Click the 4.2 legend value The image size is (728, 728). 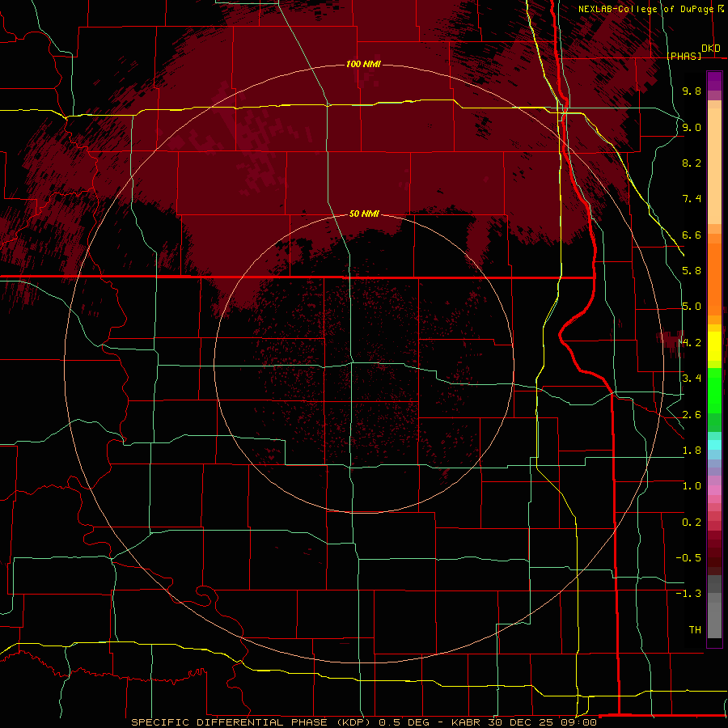tap(692, 343)
